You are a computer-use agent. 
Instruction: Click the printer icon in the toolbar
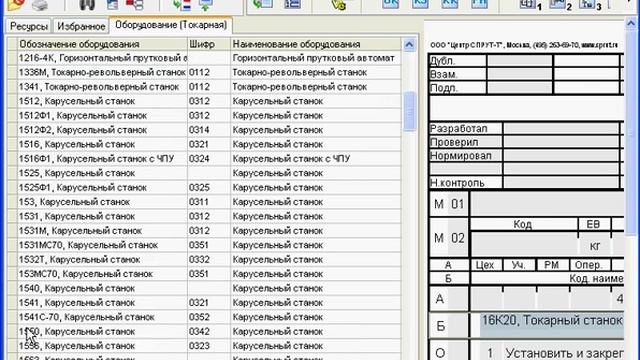pos(40,5)
